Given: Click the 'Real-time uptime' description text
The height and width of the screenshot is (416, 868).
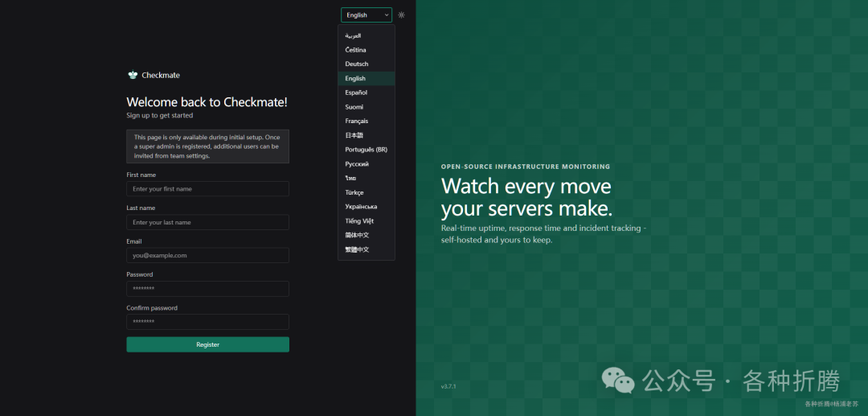Looking at the screenshot, I should 543,234.
